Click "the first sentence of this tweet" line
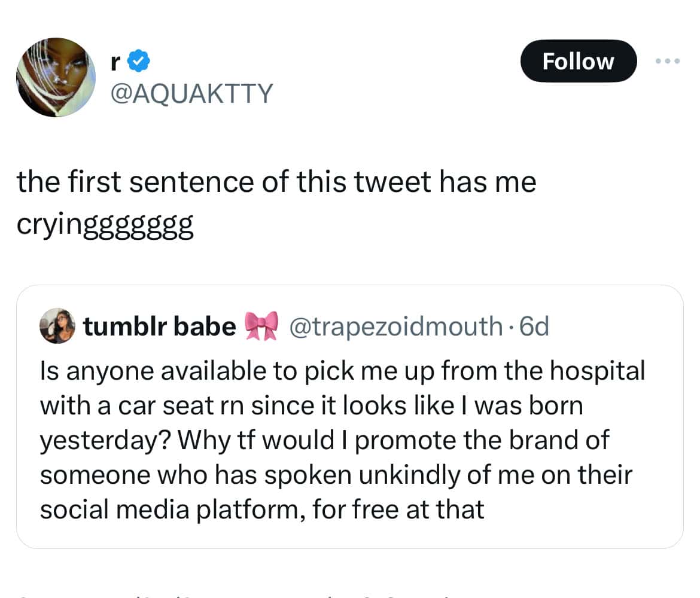The image size is (700, 598). pyautogui.click(x=276, y=182)
